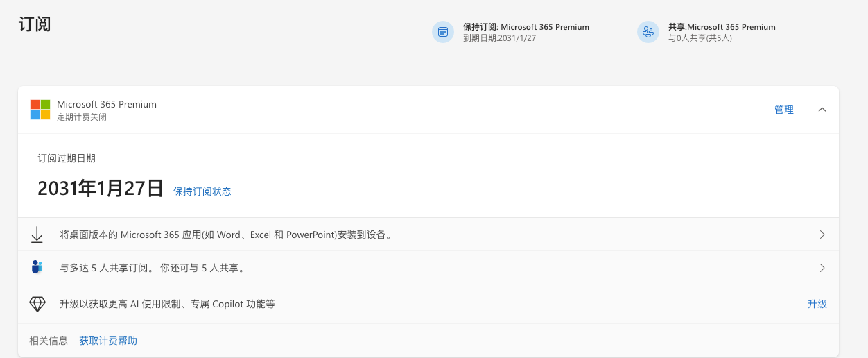Click the people sharing icon at top

648,32
